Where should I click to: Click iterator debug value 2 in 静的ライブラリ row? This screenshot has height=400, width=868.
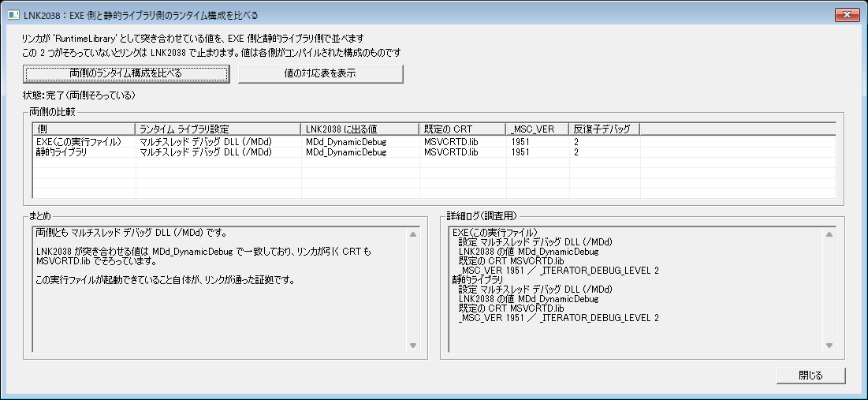576,151
